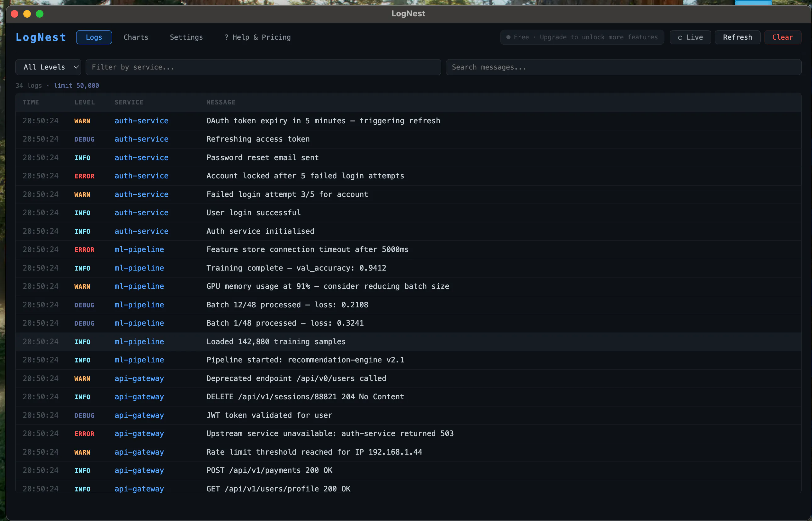The height and width of the screenshot is (521, 812).
Task: Click the 34 logs count text
Action: click(x=29, y=86)
